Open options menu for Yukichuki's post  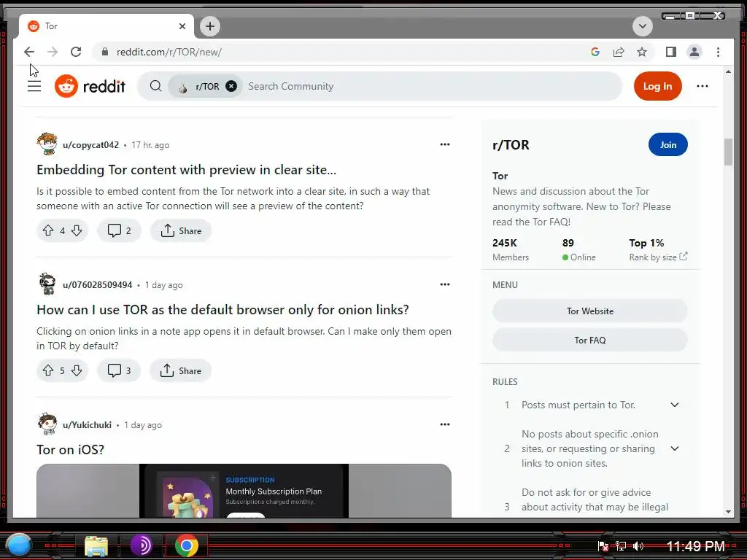pos(444,424)
